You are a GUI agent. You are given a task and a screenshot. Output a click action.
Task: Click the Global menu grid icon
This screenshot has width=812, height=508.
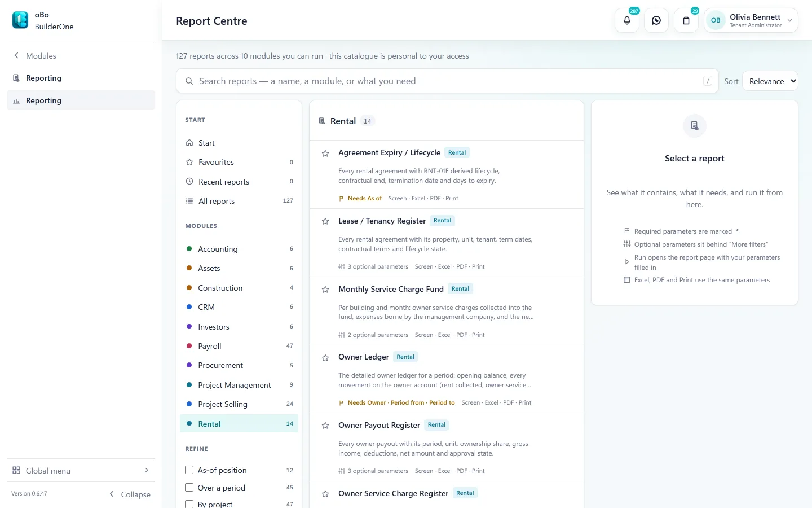[16, 471]
